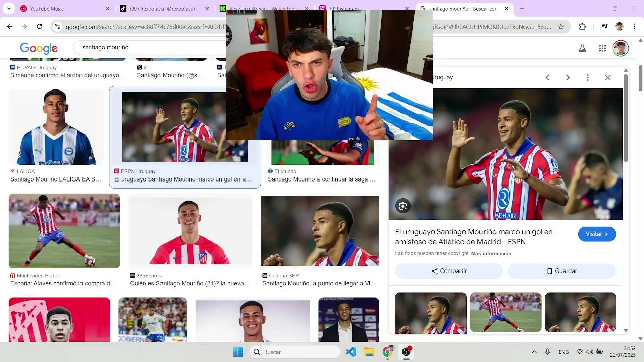
Task: Open the tab search dropdown arrow
Action: (x=10, y=9)
